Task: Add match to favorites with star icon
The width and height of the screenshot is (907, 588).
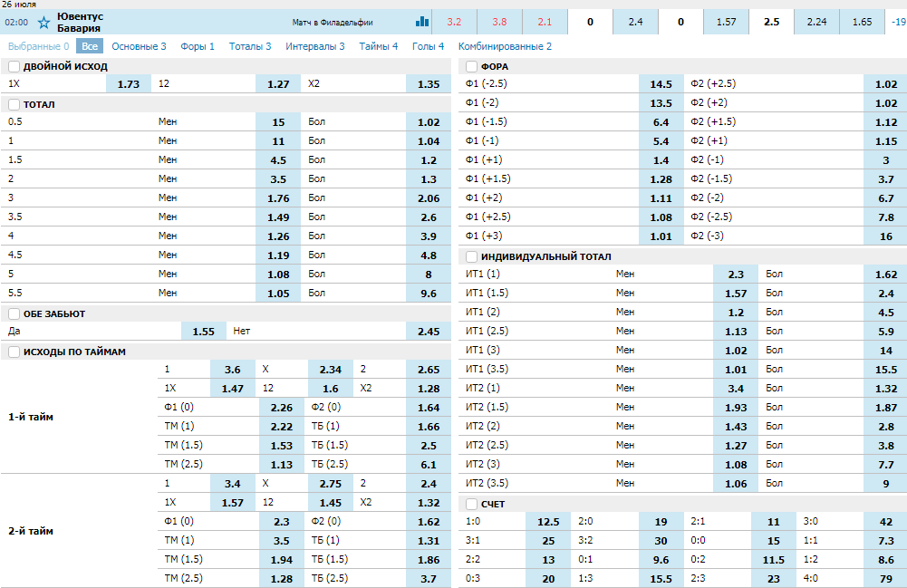Action: (x=43, y=23)
